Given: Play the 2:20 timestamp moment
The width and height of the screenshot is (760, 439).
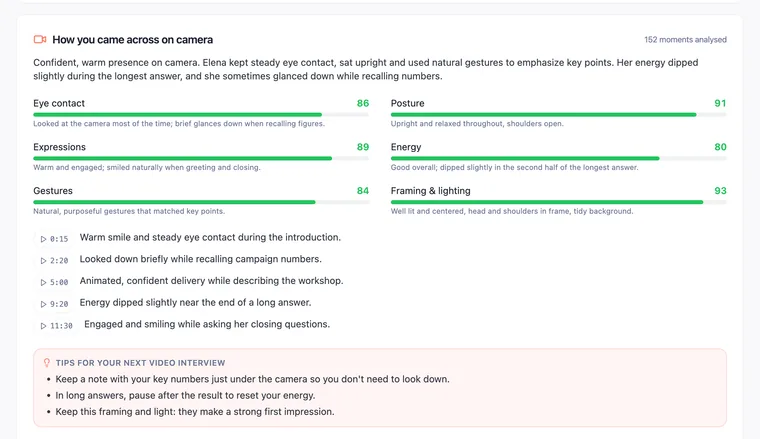Looking at the screenshot, I should (54, 261).
